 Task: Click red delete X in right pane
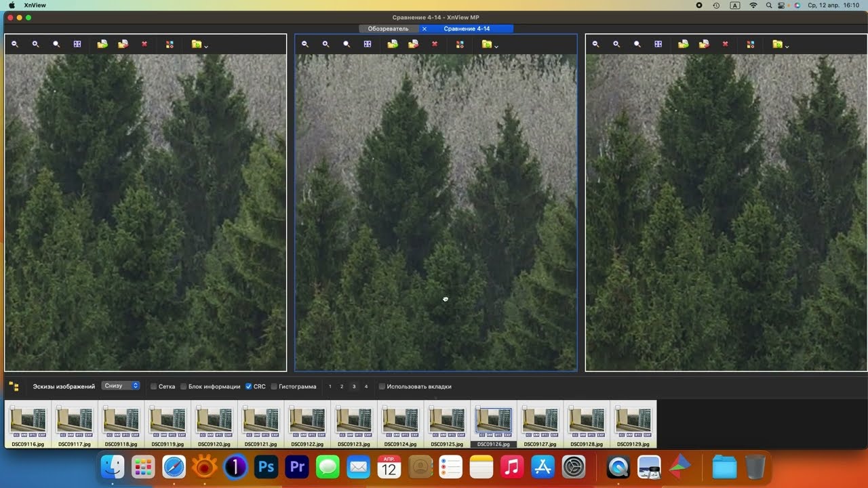click(726, 44)
